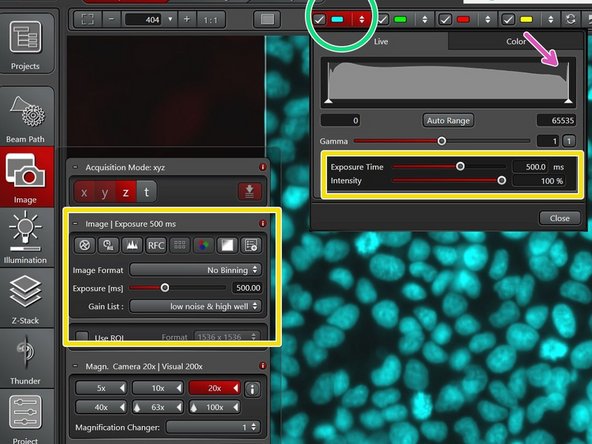Click the red download-arrow button in Acquisition Mode
This screenshot has width=592, height=444.
250,192
